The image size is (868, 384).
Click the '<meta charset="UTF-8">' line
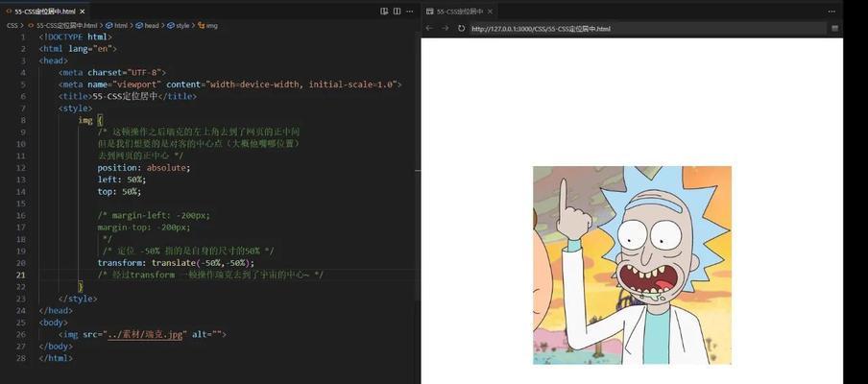point(112,73)
